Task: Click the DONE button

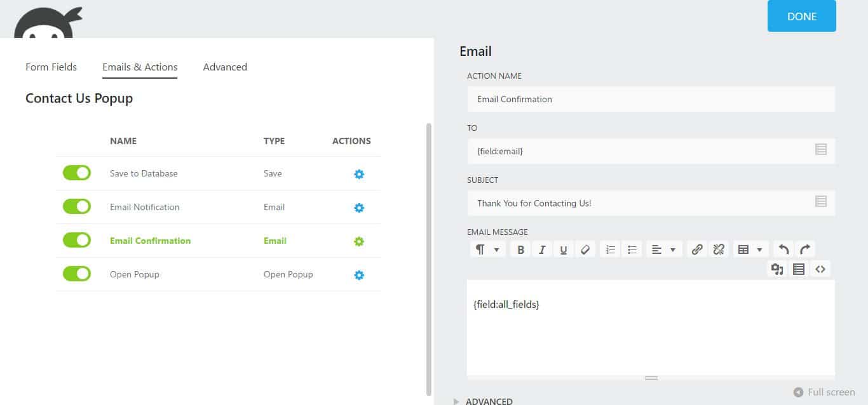Action: tap(801, 17)
